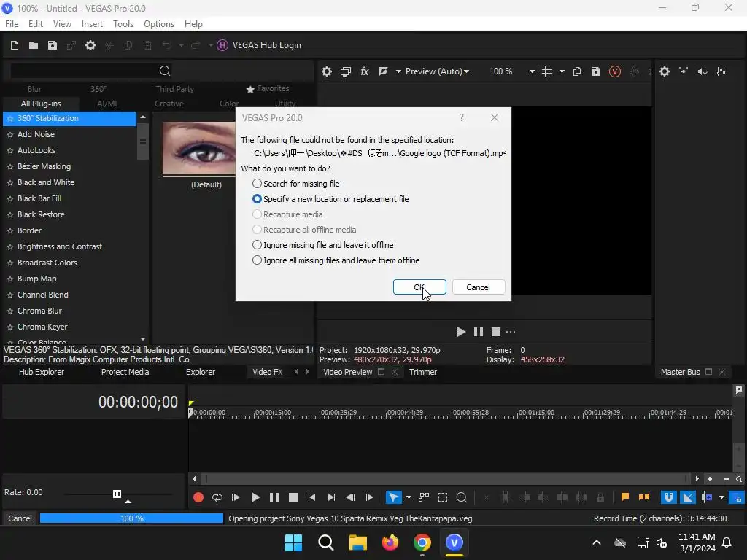Click the New project icon in toolbar
Image resolution: width=747 pixels, height=560 pixels.
15,45
